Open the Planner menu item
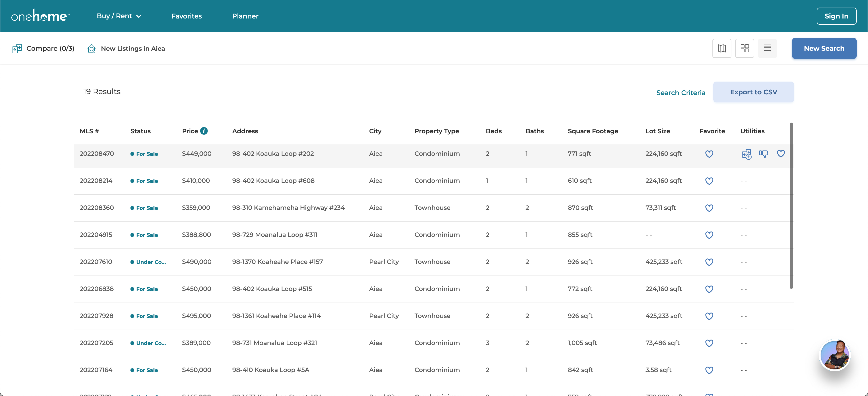Screen dimensions: 868x396 (245, 16)
